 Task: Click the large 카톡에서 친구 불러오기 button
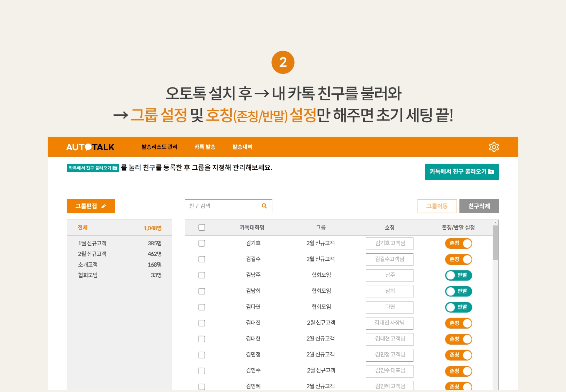[x=462, y=172]
